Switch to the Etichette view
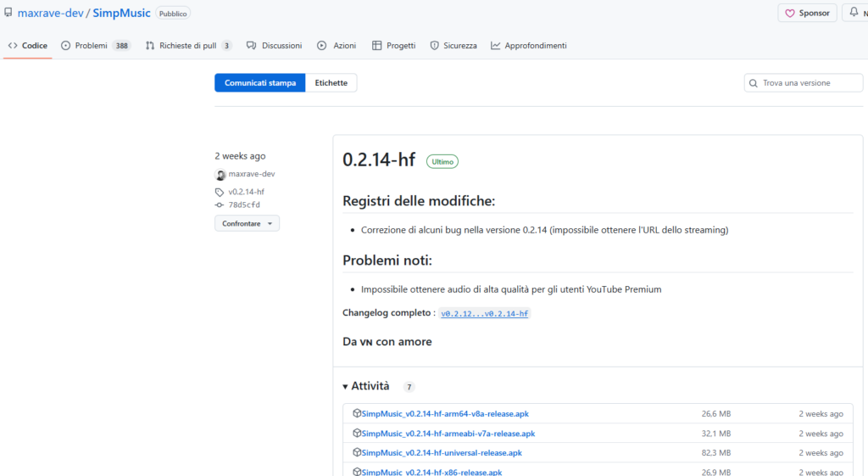Screen dimensions: 868x476 click(x=331, y=82)
